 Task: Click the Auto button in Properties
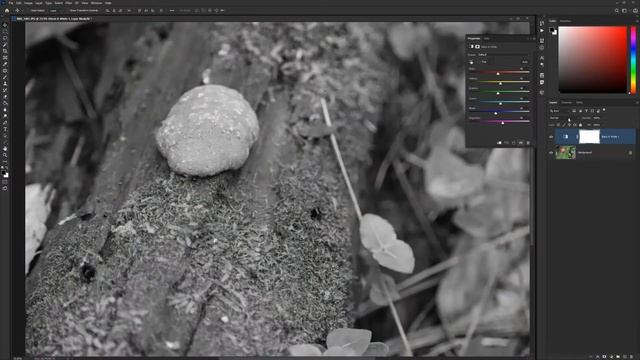[524, 62]
